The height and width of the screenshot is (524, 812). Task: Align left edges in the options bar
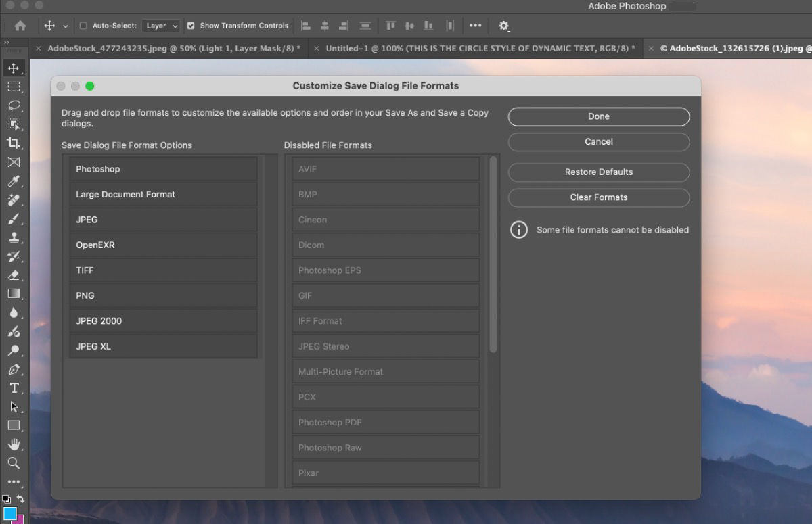click(306, 26)
